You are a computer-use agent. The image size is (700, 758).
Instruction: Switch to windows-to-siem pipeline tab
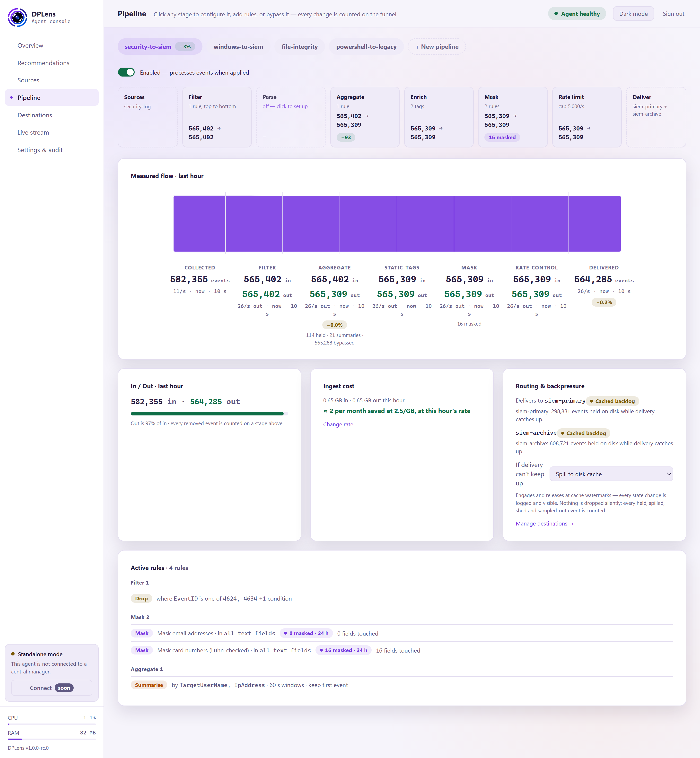[238, 47]
